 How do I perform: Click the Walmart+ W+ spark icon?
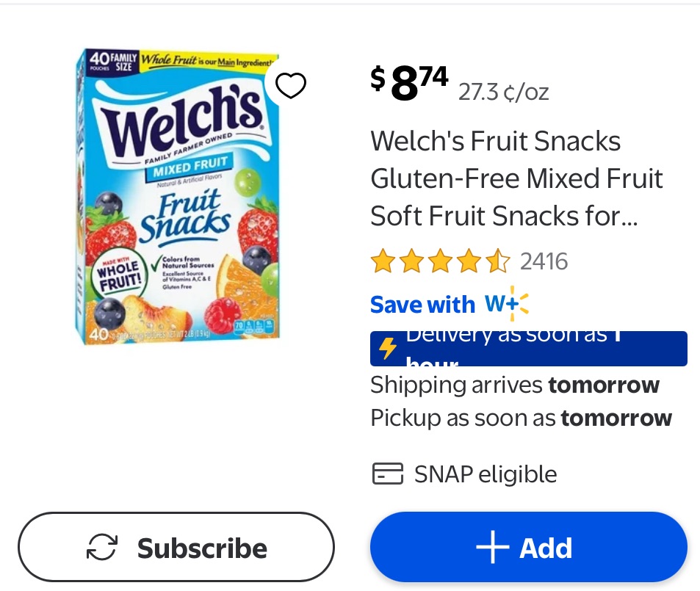coord(507,304)
